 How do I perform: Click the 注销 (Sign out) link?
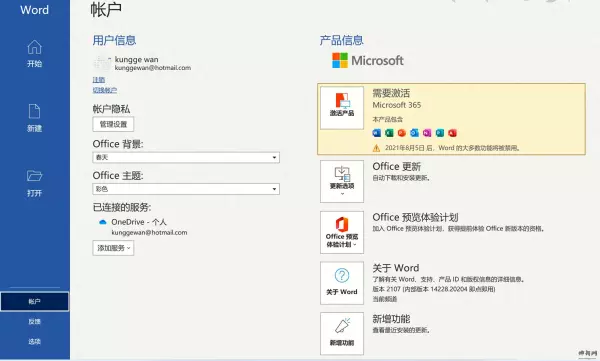tap(99, 80)
